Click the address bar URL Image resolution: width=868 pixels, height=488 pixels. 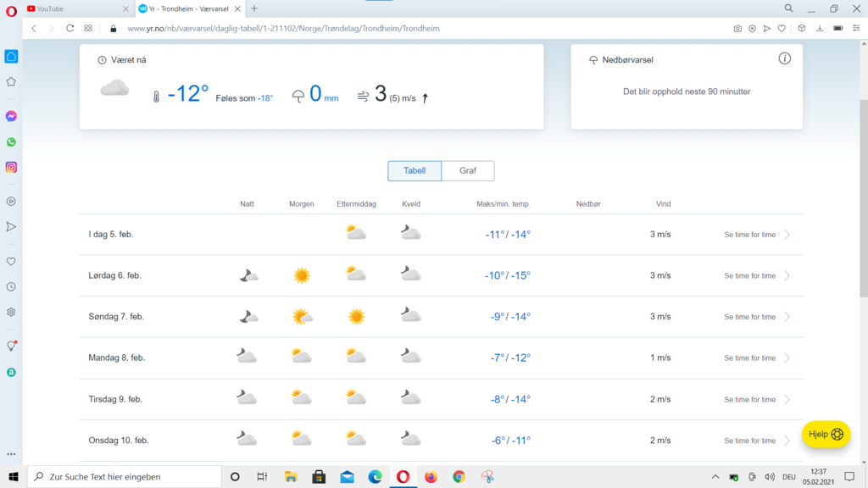pyautogui.click(x=283, y=28)
